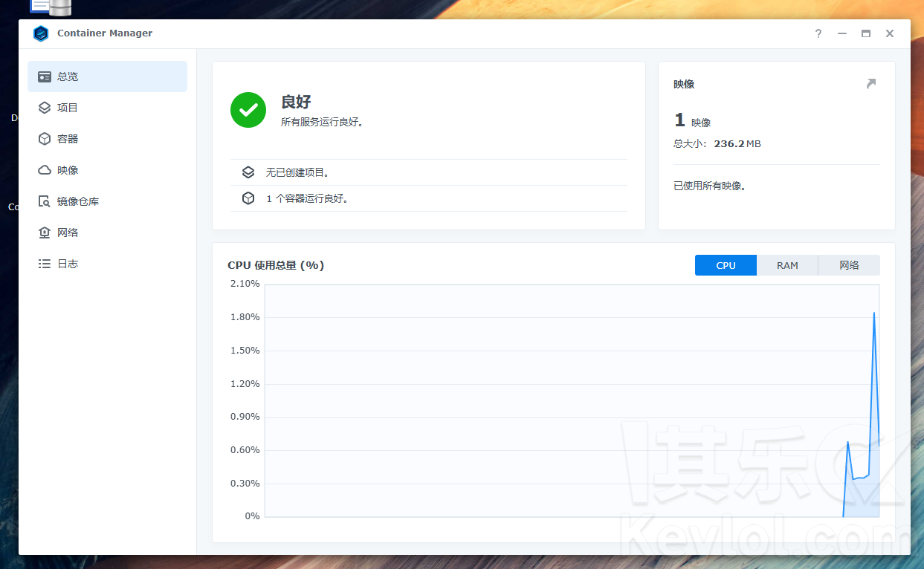
Task: Click the CPU usage spike in graph
Action: click(x=873, y=316)
